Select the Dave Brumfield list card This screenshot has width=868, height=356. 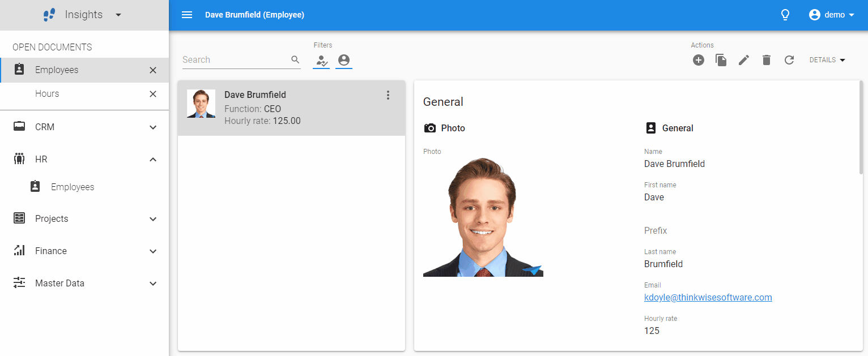tap(291, 108)
